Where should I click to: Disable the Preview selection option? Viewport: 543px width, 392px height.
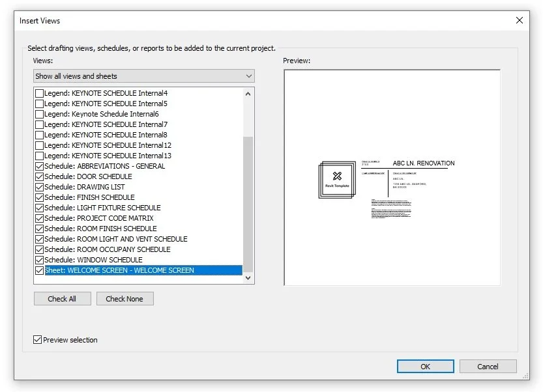coord(37,339)
